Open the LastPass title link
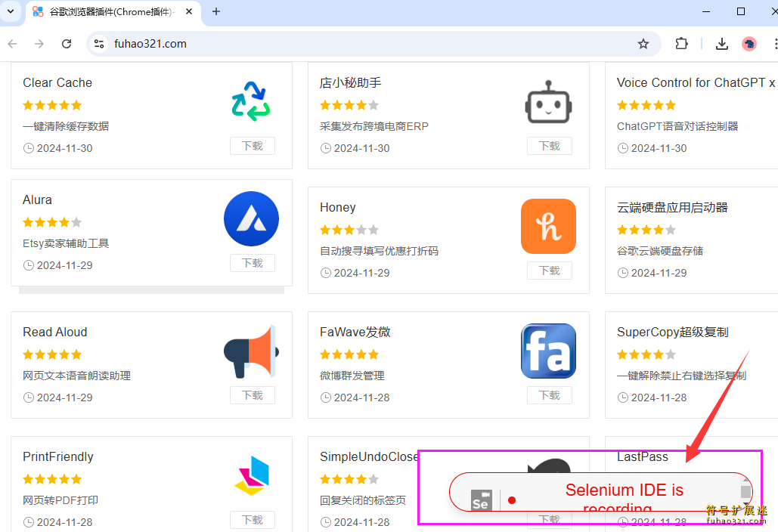 click(643, 456)
